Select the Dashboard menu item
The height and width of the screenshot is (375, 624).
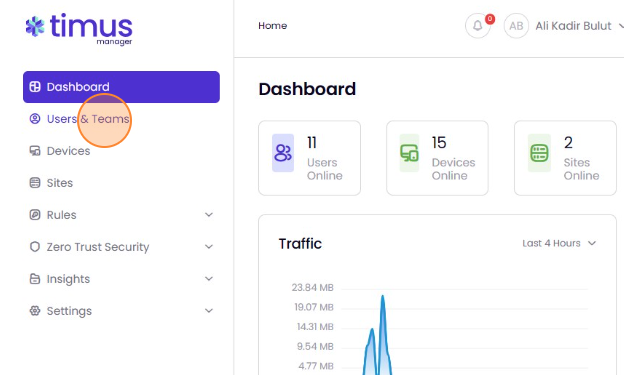[121, 87]
